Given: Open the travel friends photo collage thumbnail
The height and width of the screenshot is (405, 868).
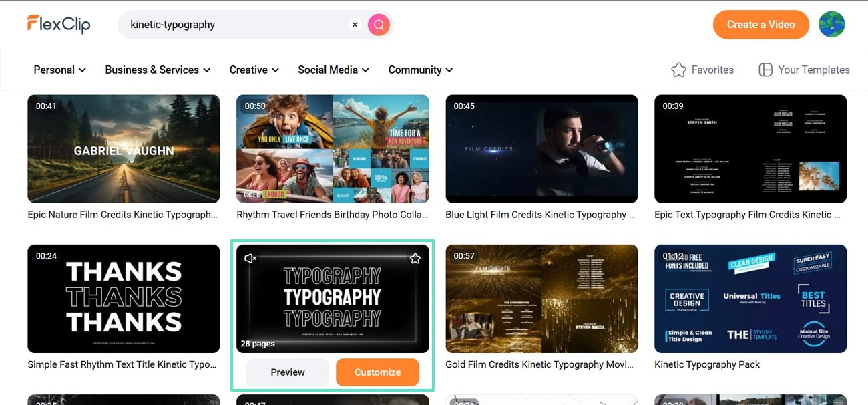Looking at the screenshot, I should [333, 148].
